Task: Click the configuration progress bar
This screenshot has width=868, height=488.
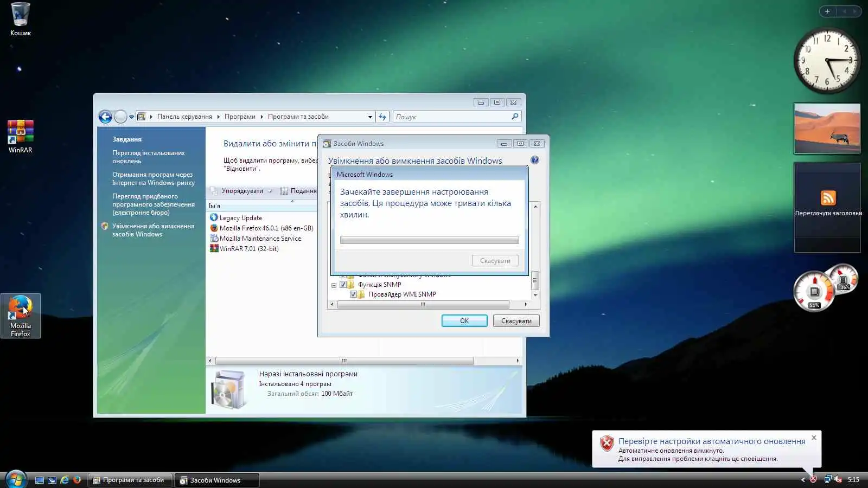Action: (429, 240)
